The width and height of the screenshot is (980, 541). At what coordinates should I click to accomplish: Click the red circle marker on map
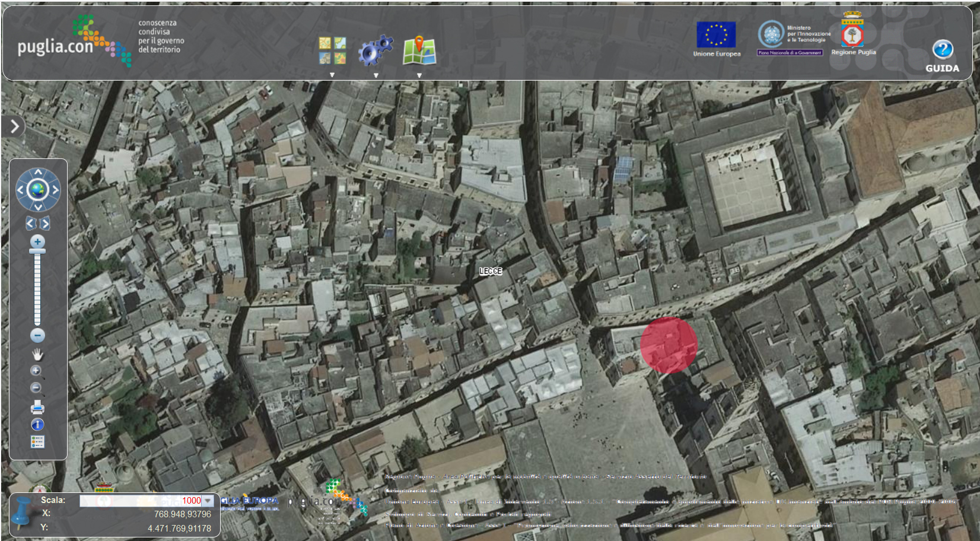[669, 345]
